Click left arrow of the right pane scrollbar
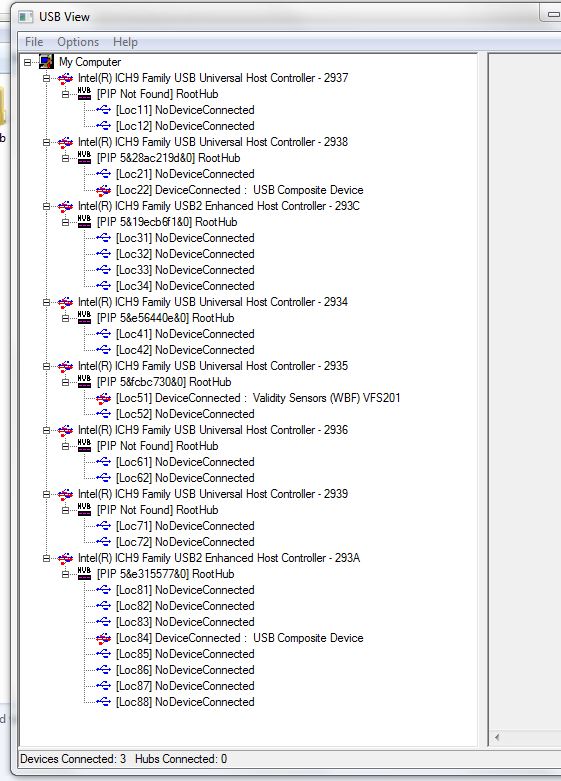The width and height of the screenshot is (561, 781). coord(497,737)
